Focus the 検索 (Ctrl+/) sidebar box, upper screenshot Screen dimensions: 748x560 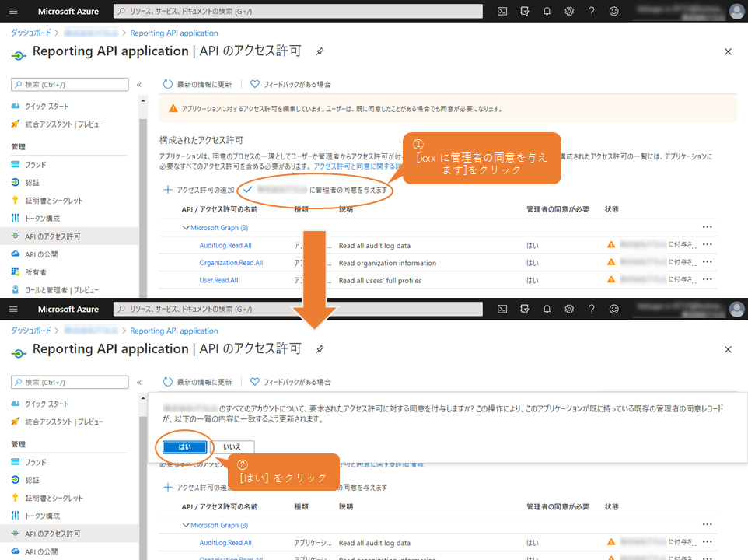(70, 85)
